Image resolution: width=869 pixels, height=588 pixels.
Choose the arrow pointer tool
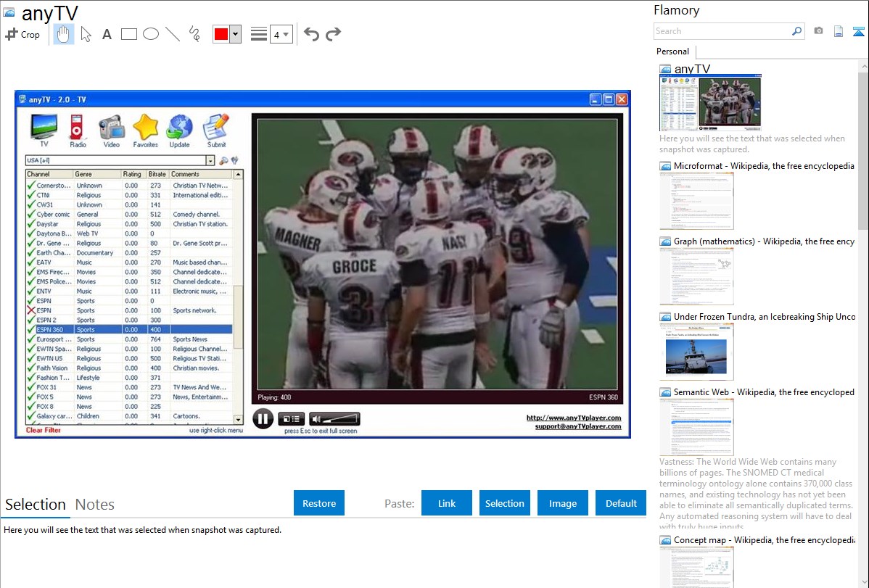tap(86, 34)
